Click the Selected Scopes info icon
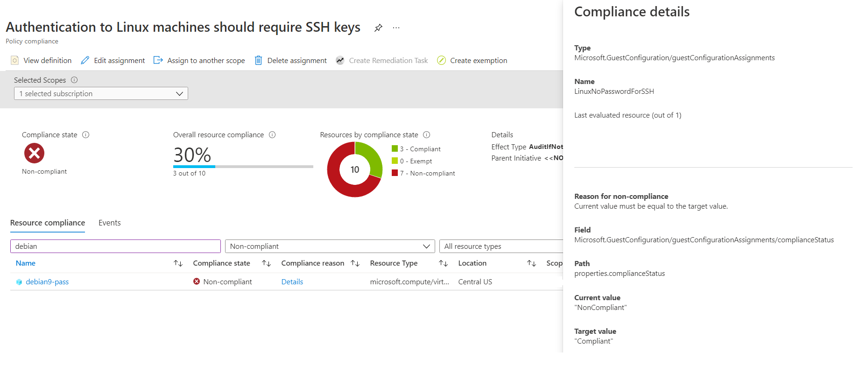The height and width of the screenshot is (387, 868). click(74, 80)
